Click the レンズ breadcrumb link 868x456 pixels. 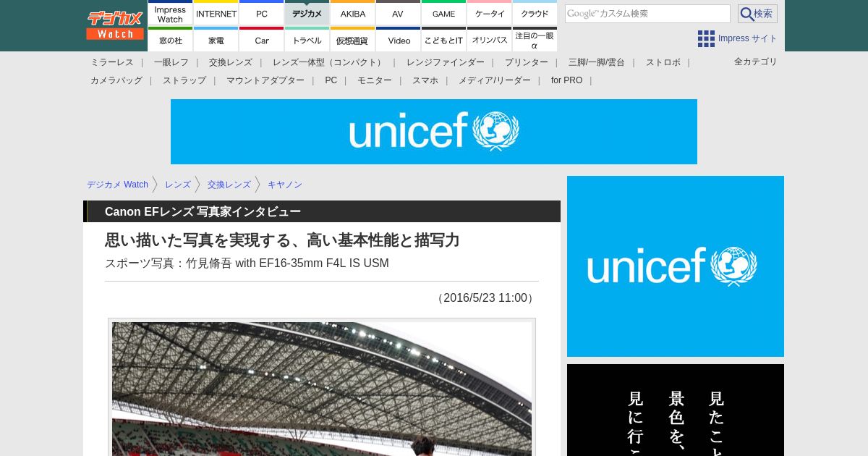tap(178, 185)
